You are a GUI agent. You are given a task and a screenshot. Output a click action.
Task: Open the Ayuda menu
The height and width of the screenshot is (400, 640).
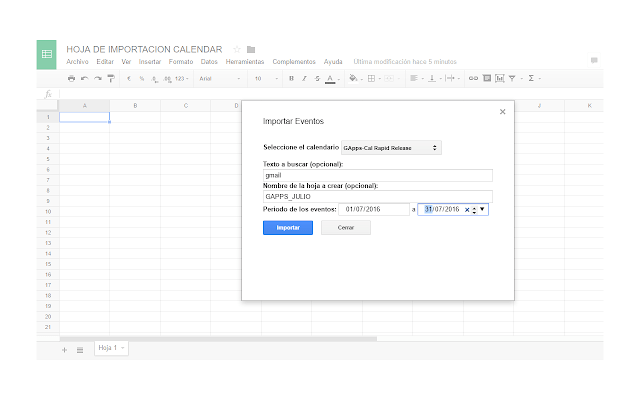click(x=333, y=62)
